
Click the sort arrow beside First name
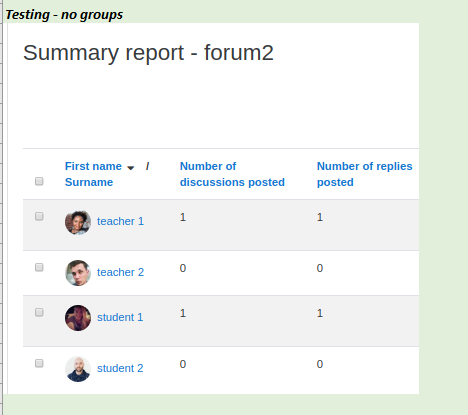point(131,167)
